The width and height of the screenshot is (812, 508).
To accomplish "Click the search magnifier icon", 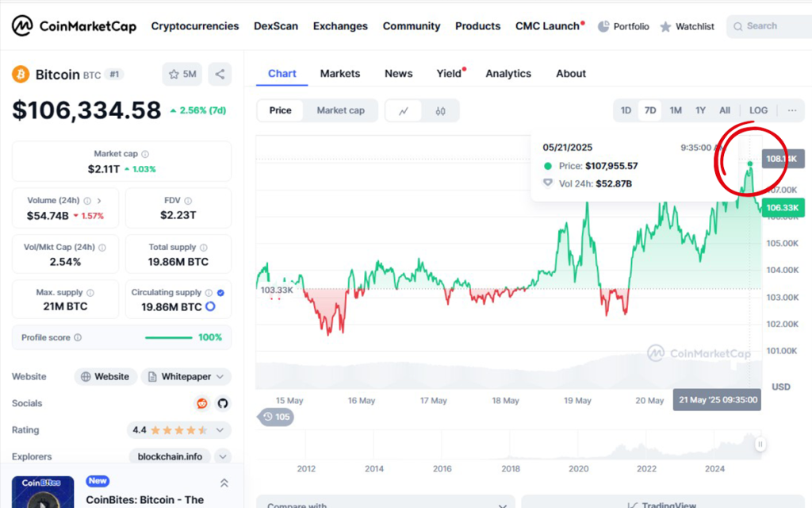I will pyautogui.click(x=738, y=26).
